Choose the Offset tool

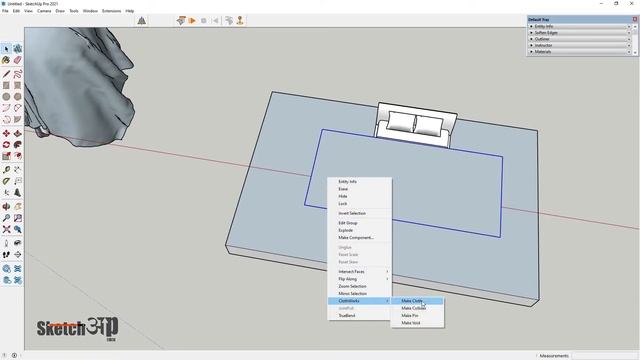pos(18,156)
